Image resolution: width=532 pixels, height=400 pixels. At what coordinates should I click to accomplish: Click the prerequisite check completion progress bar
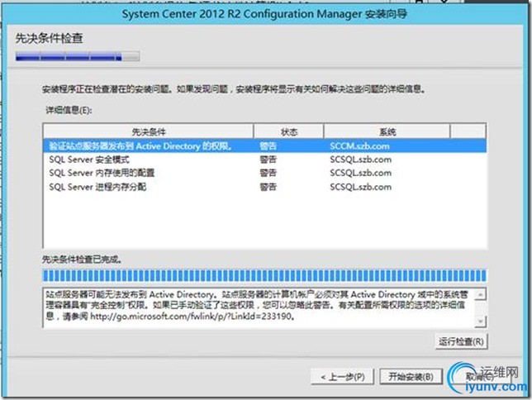(x=264, y=275)
